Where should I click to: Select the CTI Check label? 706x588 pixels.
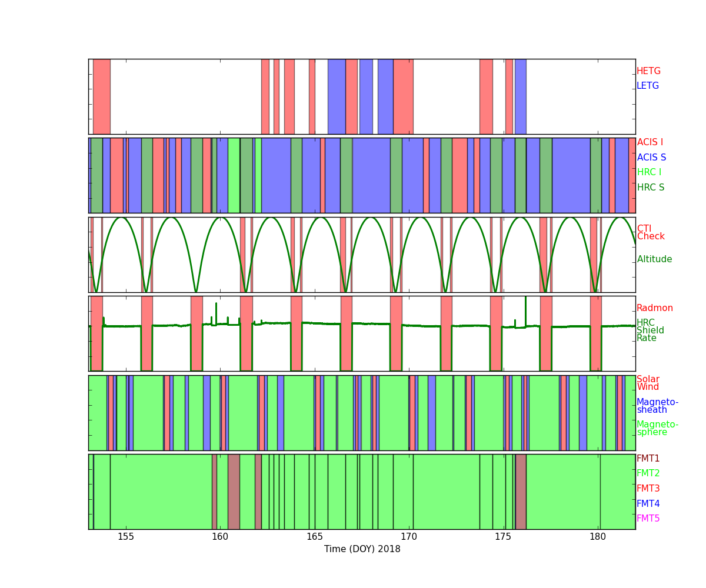click(650, 233)
